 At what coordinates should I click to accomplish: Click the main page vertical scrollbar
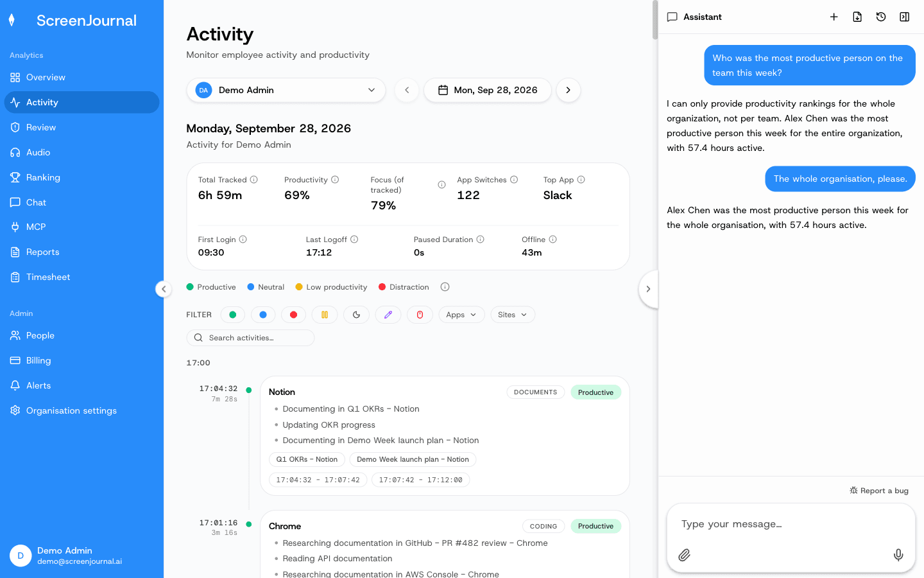click(x=655, y=20)
